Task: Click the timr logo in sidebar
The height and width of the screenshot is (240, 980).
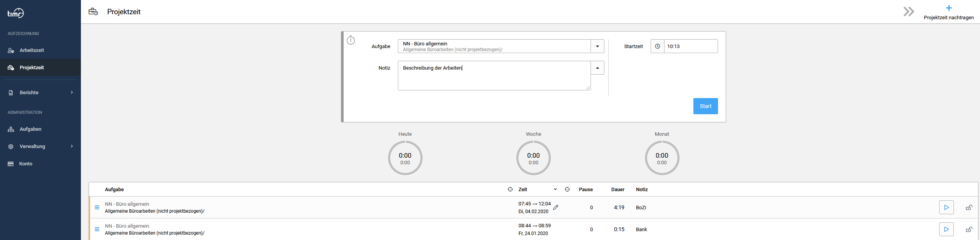Action: [x=16, y=13]
